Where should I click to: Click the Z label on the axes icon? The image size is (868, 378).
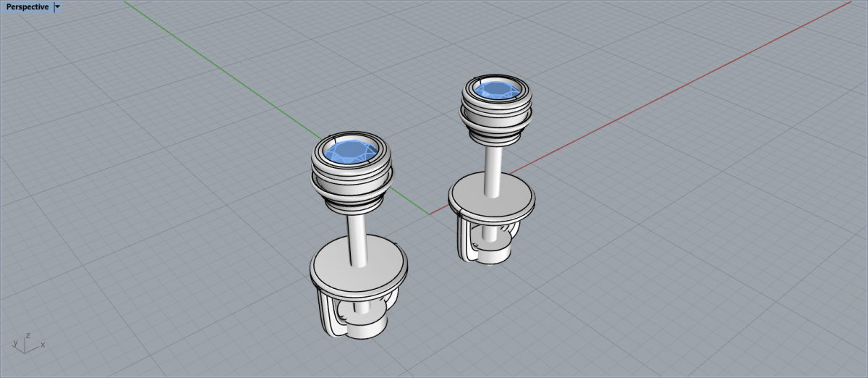click(27, 336)
